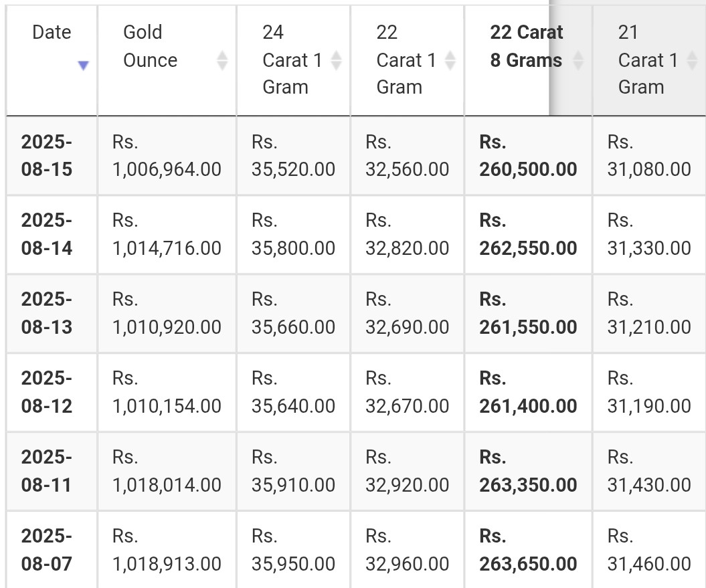706x588 pixels.
Task: Select the Rs. 31,430.00 cell
Action: tap(649, 472)
